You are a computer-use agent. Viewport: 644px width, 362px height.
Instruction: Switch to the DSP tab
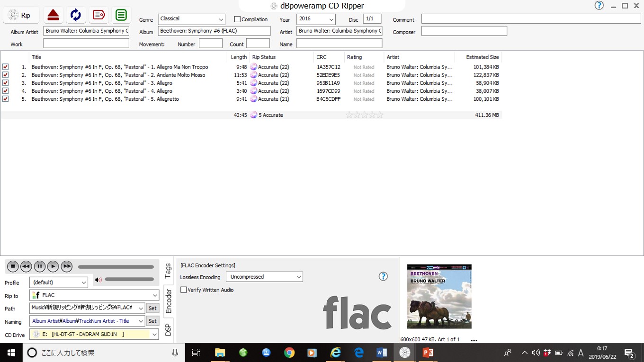point(168,329)
